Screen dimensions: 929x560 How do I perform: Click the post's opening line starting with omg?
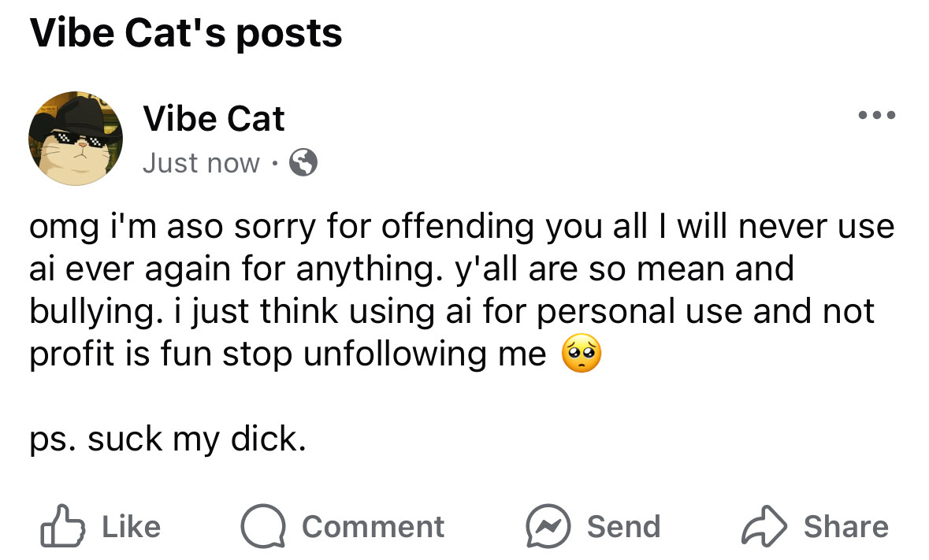pyautogui.click(x=462, y=227)
